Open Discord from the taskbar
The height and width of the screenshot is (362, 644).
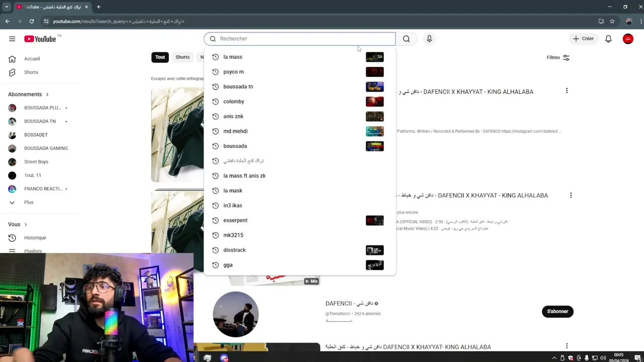click(x=224, y=358)
